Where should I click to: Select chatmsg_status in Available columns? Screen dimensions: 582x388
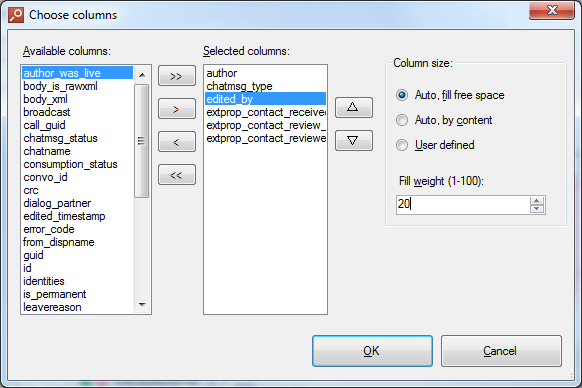[x=77, y=138]
